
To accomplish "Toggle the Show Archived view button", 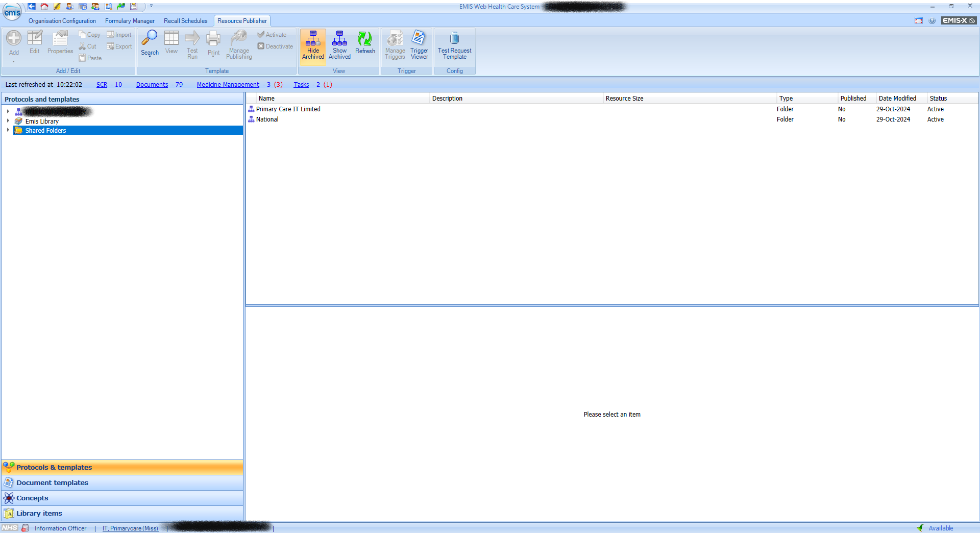I will point(339,45).
